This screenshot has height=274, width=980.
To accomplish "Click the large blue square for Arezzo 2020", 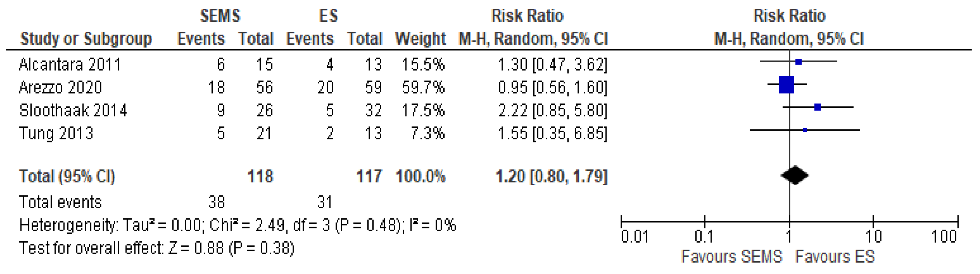I will click(786, 85).
